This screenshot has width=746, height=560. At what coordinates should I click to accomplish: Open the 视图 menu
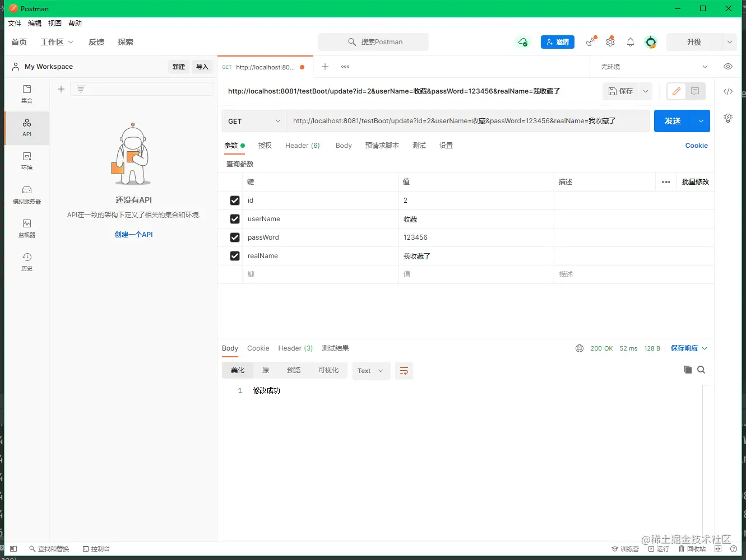tap(55, 24)
